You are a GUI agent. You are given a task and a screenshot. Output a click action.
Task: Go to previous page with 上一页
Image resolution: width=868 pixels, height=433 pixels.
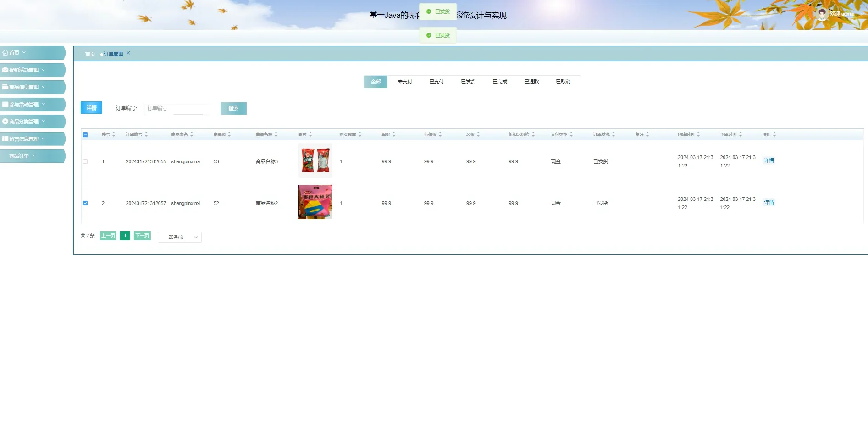(108, 236)
